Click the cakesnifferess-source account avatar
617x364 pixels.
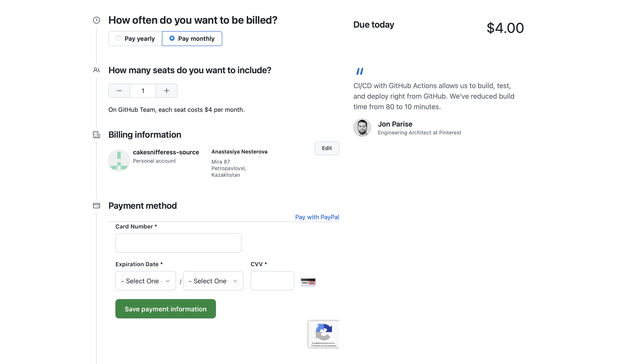pos(119,161)
